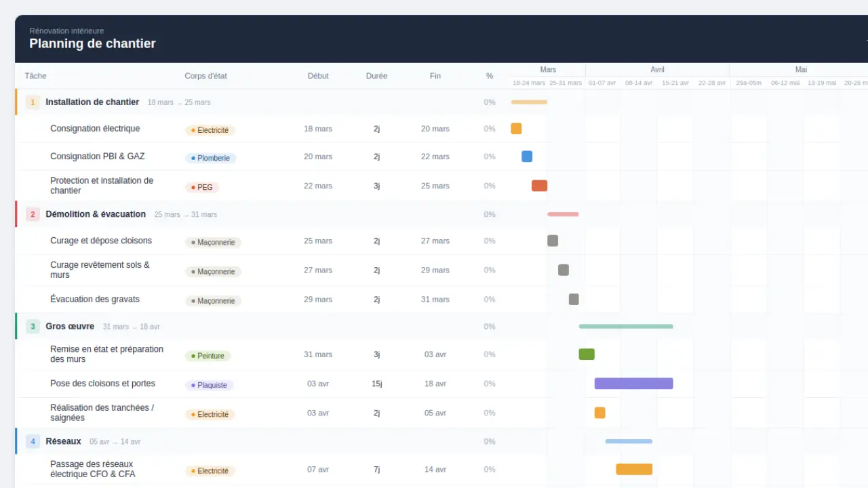This screenshot has height=488, width=868.
Task: Select the Plomberie tag on Consignation PBI & GAZ
Action: pos(211,158)
